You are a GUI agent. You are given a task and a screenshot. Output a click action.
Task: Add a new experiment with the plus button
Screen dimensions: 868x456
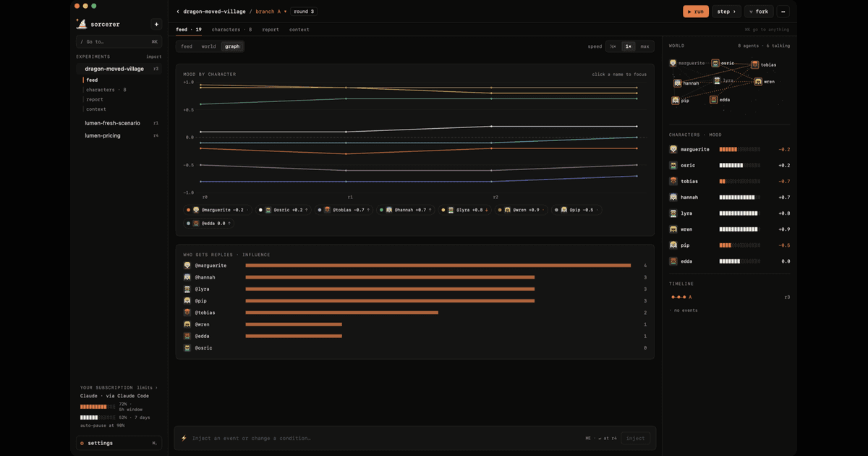[156, 24]
